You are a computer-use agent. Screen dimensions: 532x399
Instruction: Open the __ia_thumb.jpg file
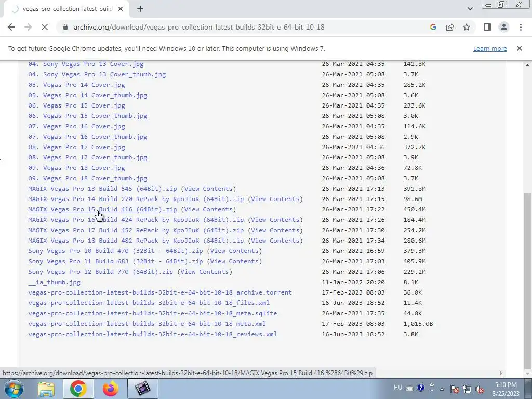(54, 282)
